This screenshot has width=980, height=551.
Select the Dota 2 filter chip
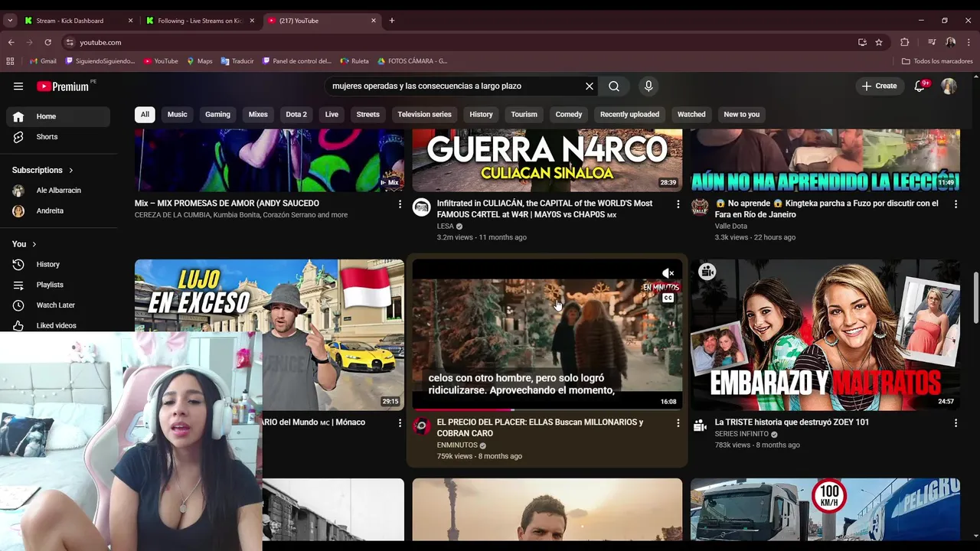click(296, 115)
